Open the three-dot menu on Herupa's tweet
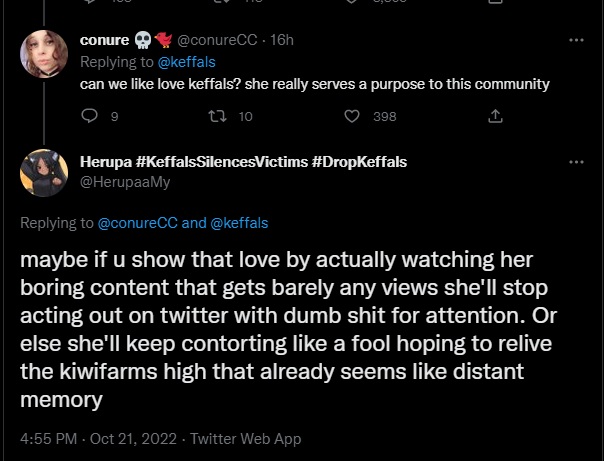This screenshot has height=461, width=604. (576, 162)
